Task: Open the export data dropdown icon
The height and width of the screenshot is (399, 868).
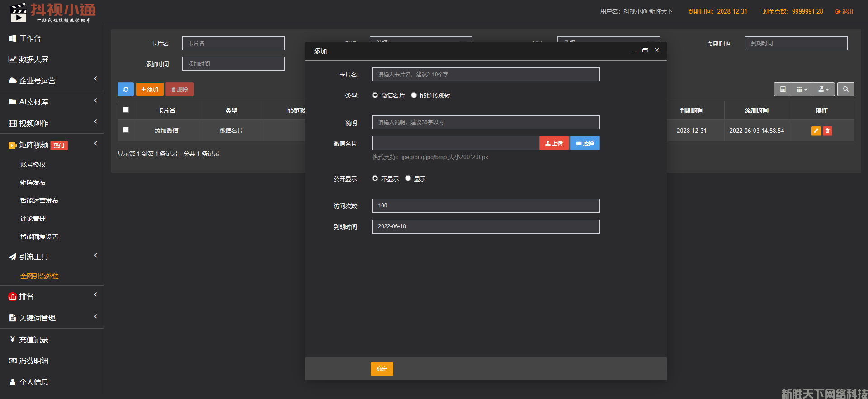Action: pyautogui.click(x=824, y=89)
